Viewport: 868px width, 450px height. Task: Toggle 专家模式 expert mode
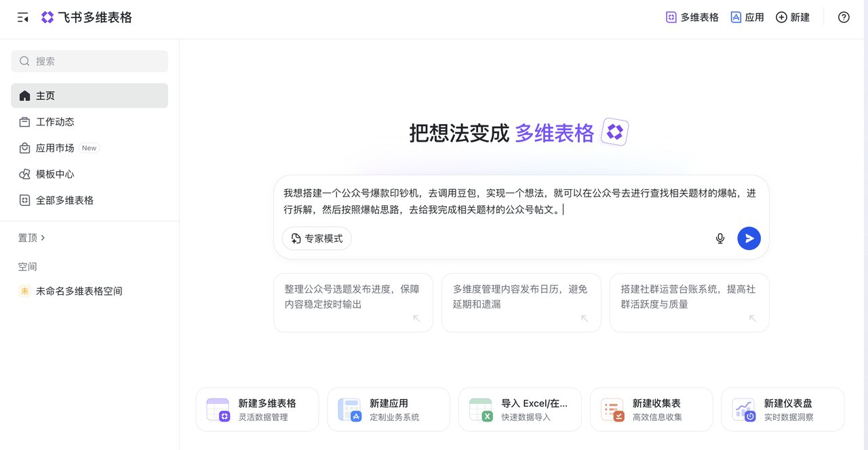(x=317, y=239)
